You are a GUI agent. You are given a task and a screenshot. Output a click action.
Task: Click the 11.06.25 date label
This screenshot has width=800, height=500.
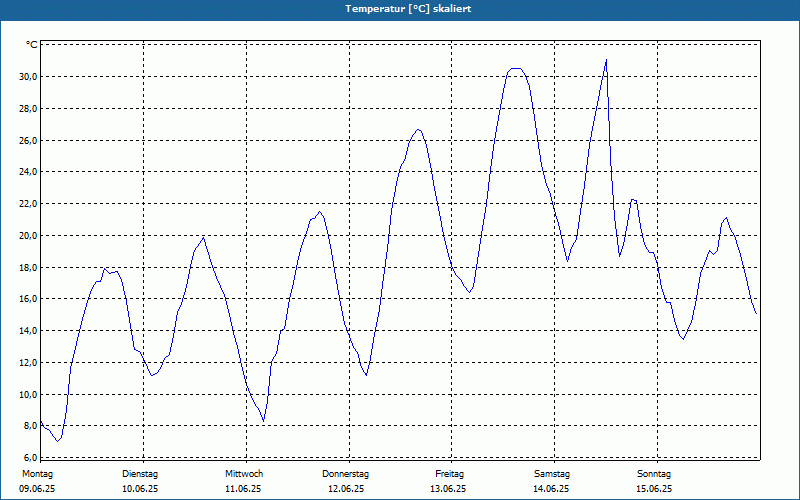pyautogui.click(x=243, y=489)
